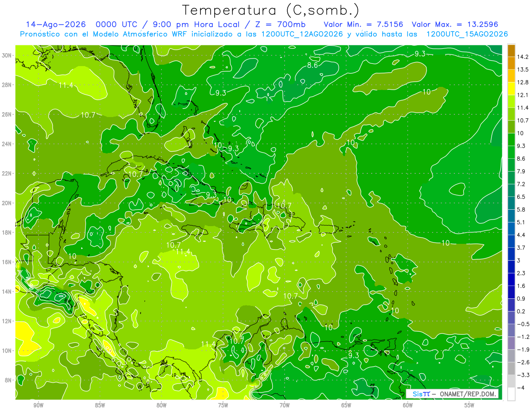Image resolution: width=532 pixels, height=411 pixels.
Task: Click the latitude axis label "8N"
Action: click(x=8, y=380)
